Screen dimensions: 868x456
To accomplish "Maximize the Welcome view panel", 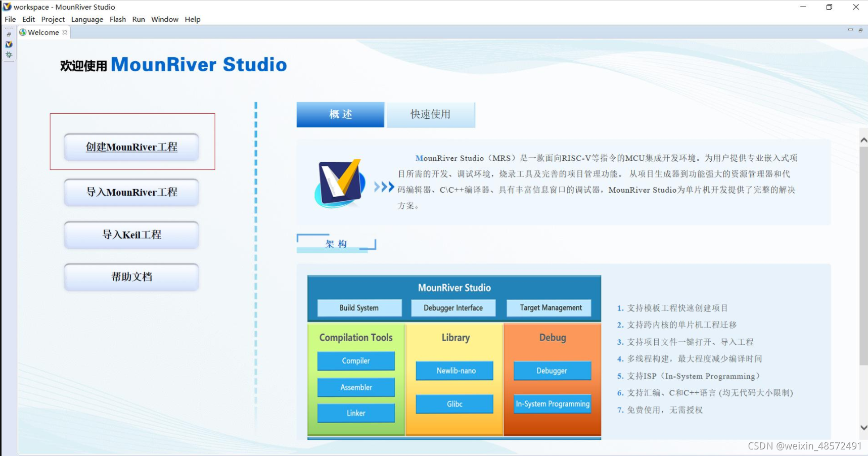I will (860, 30).
